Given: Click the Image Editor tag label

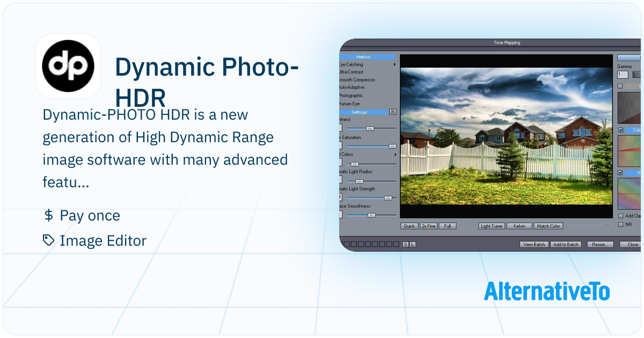Looking at the screenshot, I should click(x=103, y=240).
